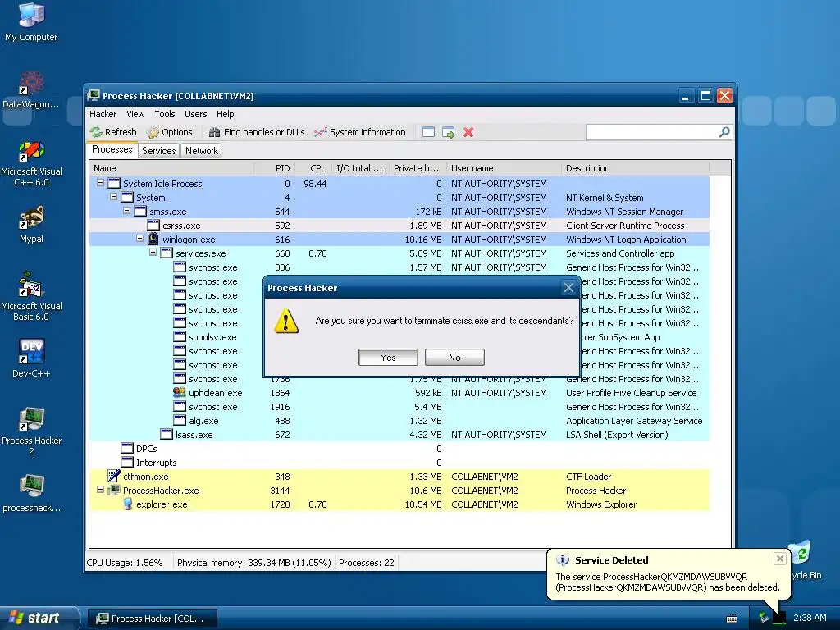This screenshot has height=630, width=840.
Task: Confirm termination with the Yes button
Action: (388, 358)
